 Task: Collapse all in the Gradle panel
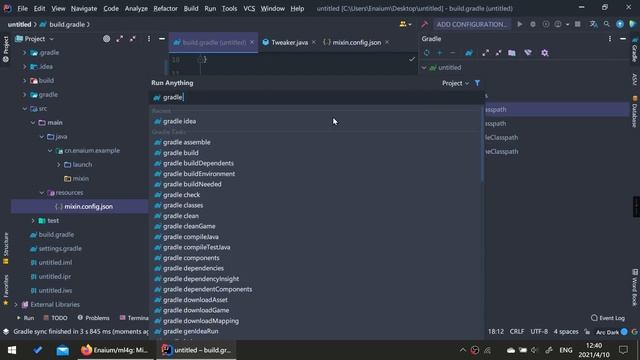tap(498, 53)
